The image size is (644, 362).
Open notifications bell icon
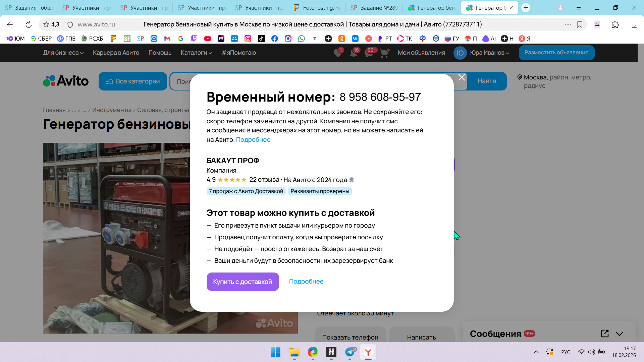click(x=353, y=53)
